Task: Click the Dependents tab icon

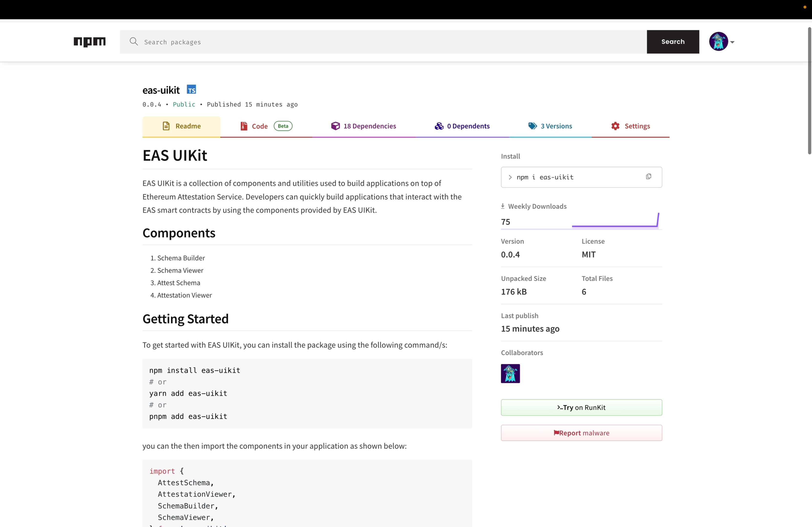Action: coord(439,126)
